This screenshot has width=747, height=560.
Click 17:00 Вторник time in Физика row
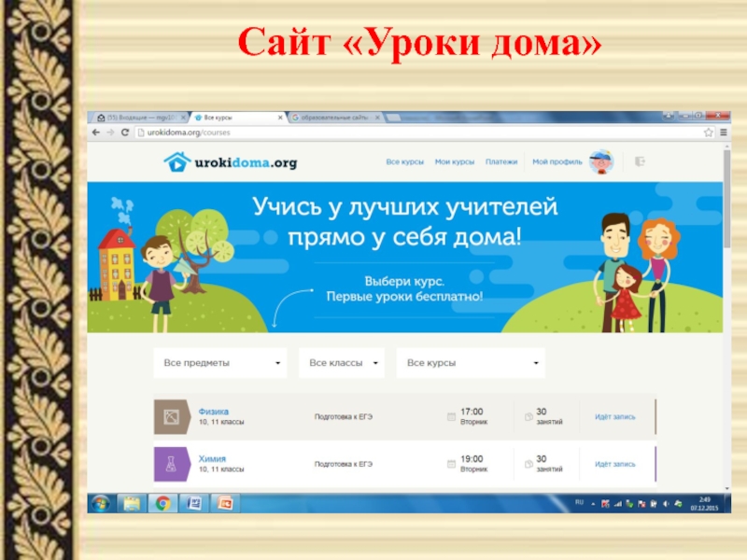(473, 416)
